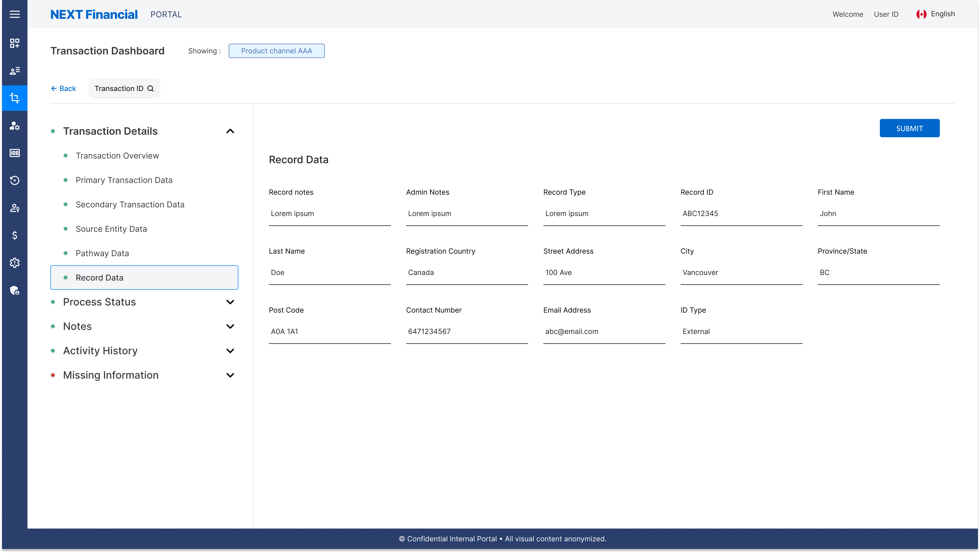This screenshot has width=980, height=553.
Task: Click the Back link
Action: [64, 88]
